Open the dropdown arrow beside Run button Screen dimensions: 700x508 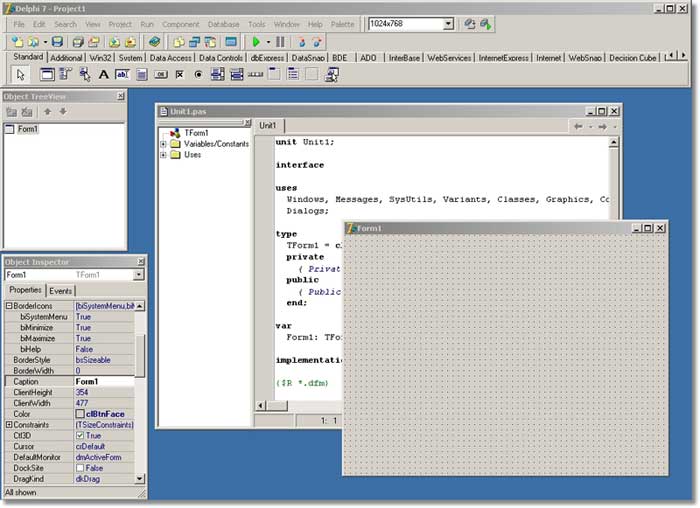(x=268, y=42)
